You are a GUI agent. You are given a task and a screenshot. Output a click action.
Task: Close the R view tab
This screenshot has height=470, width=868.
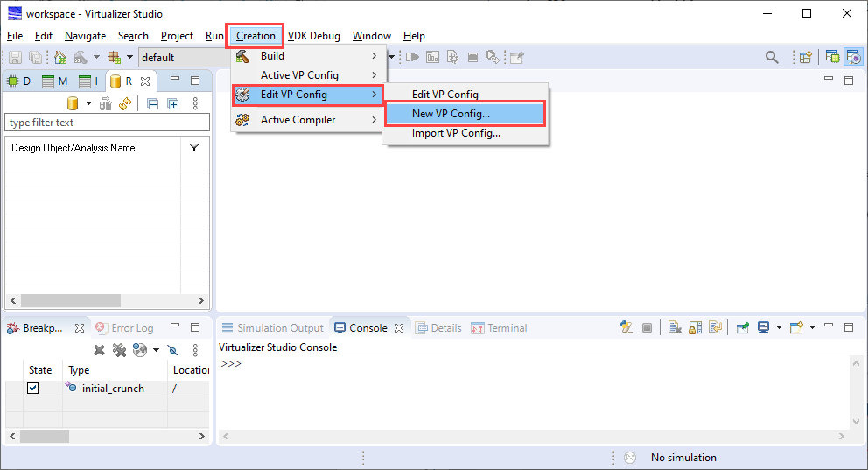point(145,81)
